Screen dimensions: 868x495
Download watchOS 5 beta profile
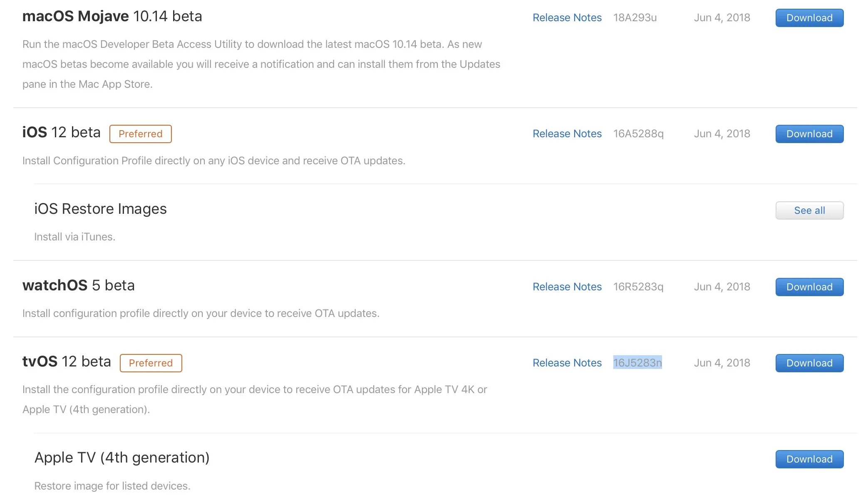pos(809,287)
